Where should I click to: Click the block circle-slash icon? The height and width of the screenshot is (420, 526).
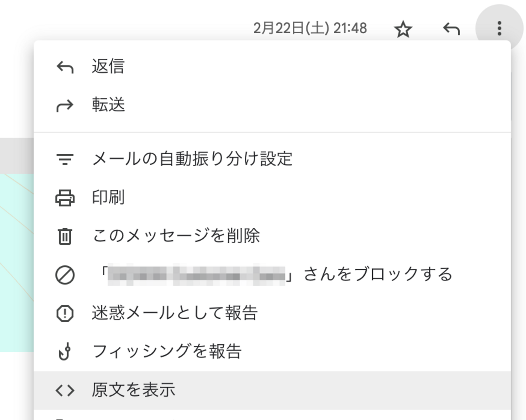(65, 275)
